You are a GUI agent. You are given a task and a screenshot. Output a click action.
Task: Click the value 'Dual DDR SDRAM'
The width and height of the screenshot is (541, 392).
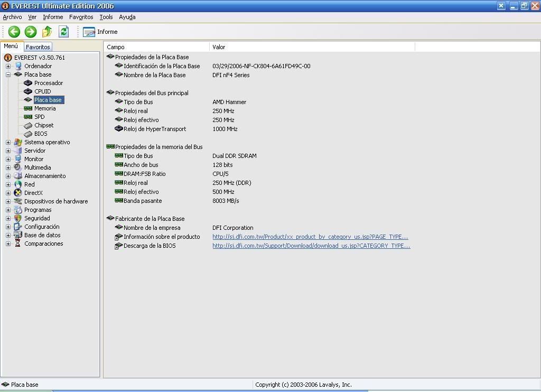pyautogui.click(x=234, y=156)
